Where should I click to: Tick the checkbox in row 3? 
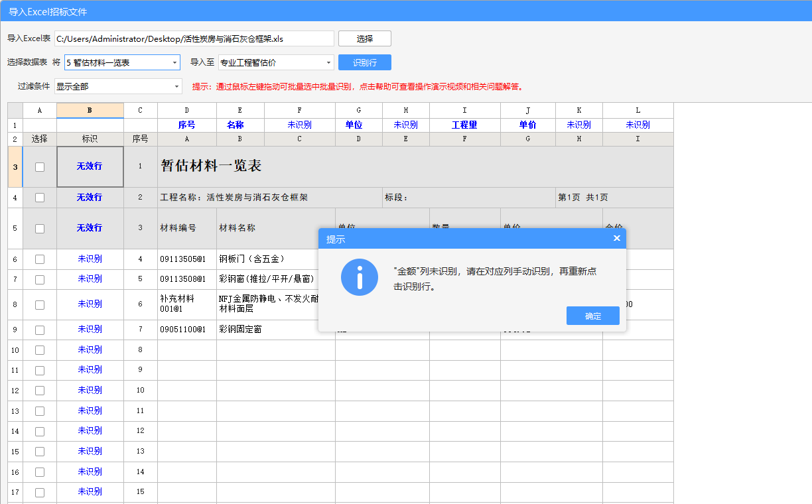[40, 167]
